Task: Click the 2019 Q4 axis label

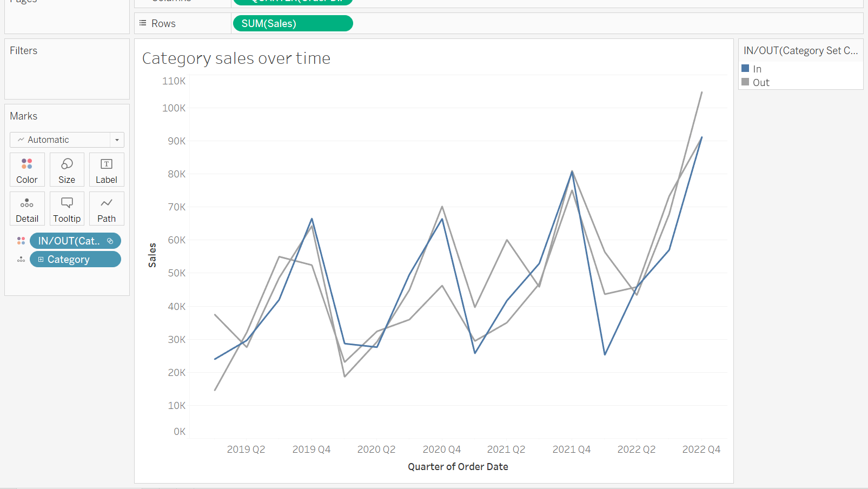Action: point(312,450)
